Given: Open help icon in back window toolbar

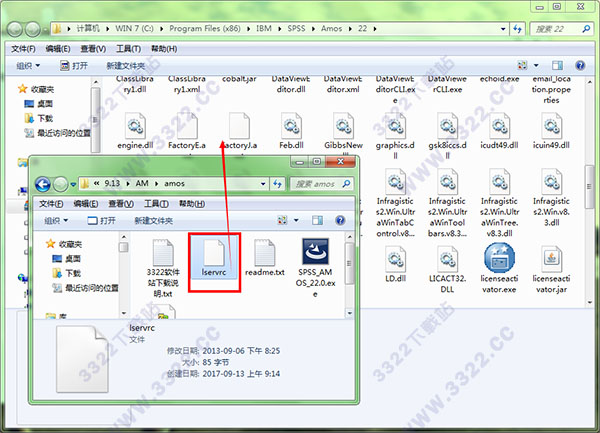Looking at the screenshot, I should tap(580, 65).
